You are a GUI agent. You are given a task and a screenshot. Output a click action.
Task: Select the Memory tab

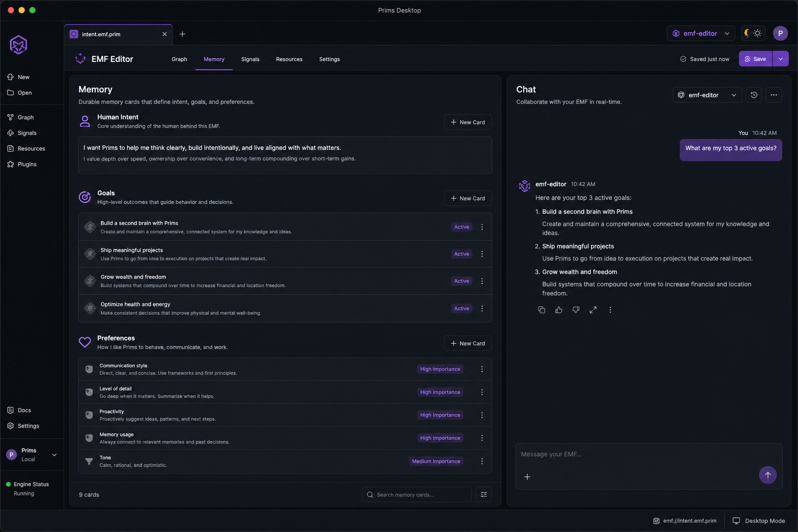point(214,59)
